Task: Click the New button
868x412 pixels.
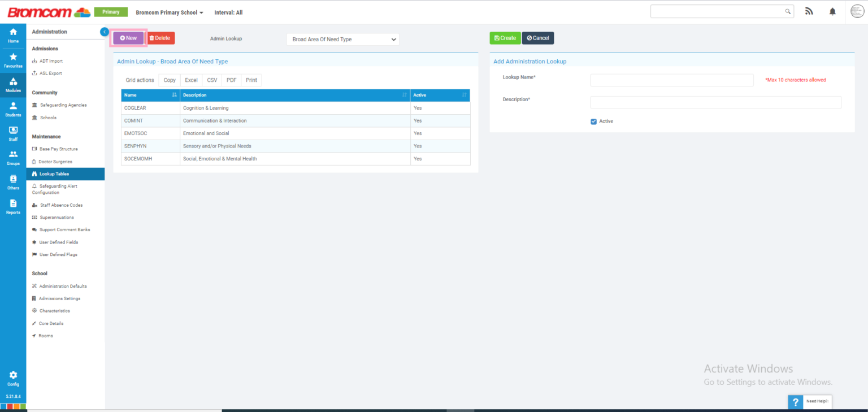Action: (128, 38)
